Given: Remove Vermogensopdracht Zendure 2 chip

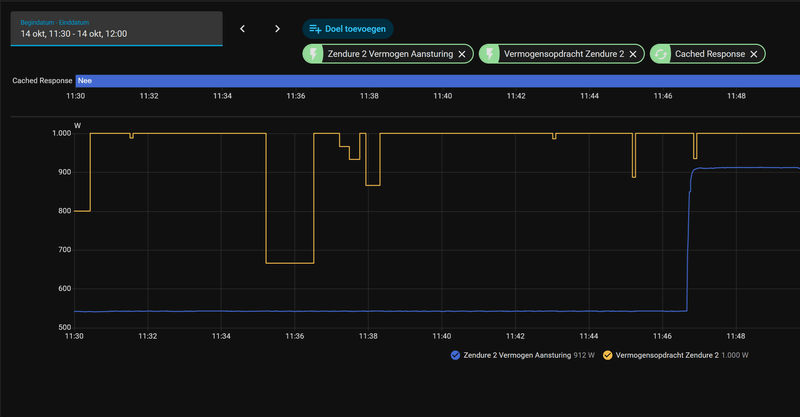Looking at the screenshot, I should pyautogui.click(x=633, y=54).
